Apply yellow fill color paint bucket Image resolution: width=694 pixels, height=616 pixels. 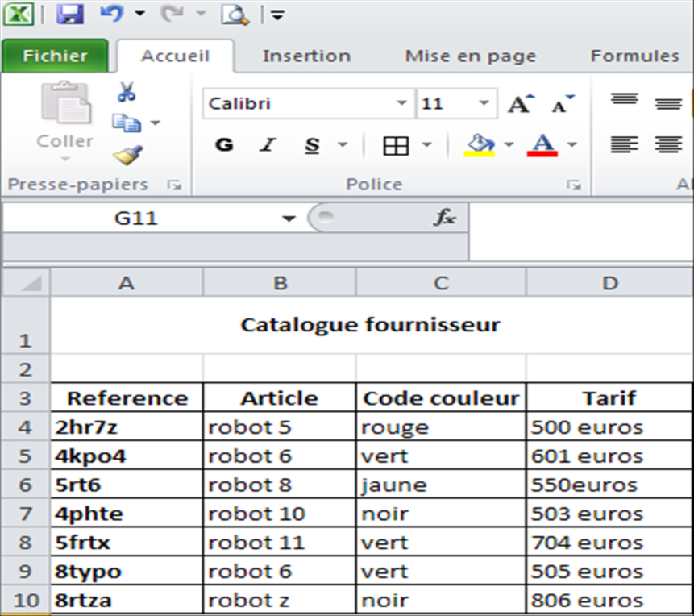pos(480,145)
